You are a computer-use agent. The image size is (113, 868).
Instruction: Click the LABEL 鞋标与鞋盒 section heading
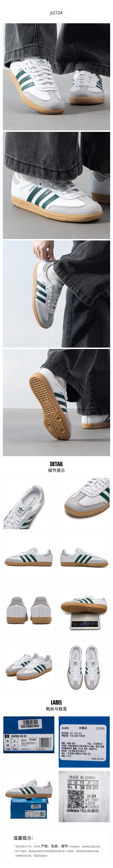tap(56, 705)
